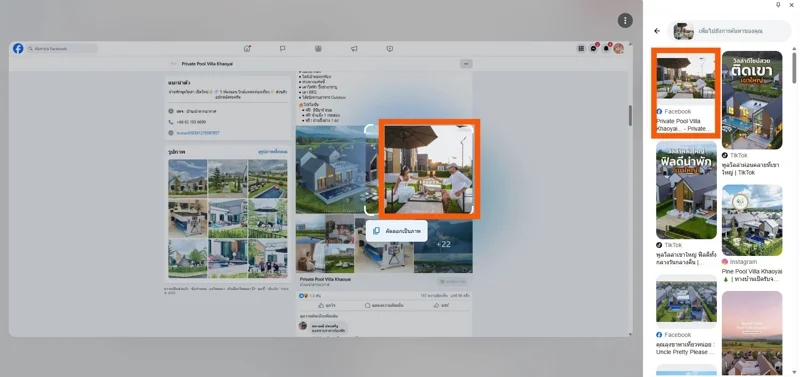Open the Facebook Pages flag icon
The image size is (800, 377).
tap(282, 48)
